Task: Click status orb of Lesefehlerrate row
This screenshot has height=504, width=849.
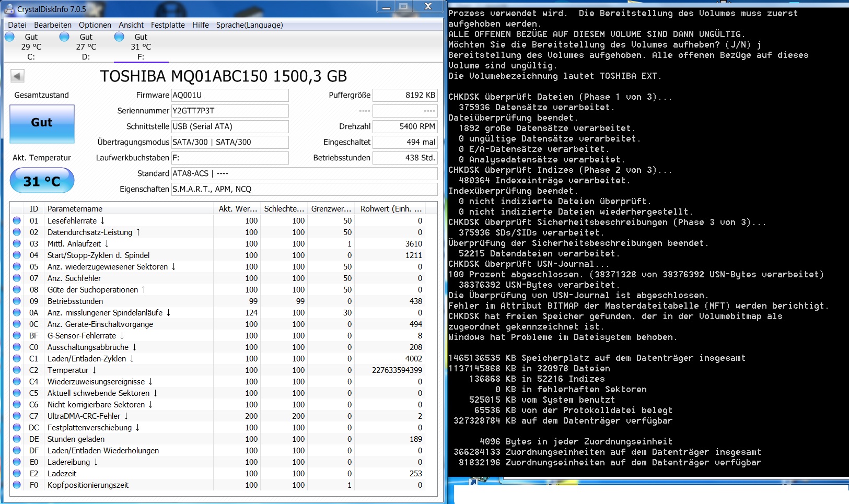Action: (17, 220)
